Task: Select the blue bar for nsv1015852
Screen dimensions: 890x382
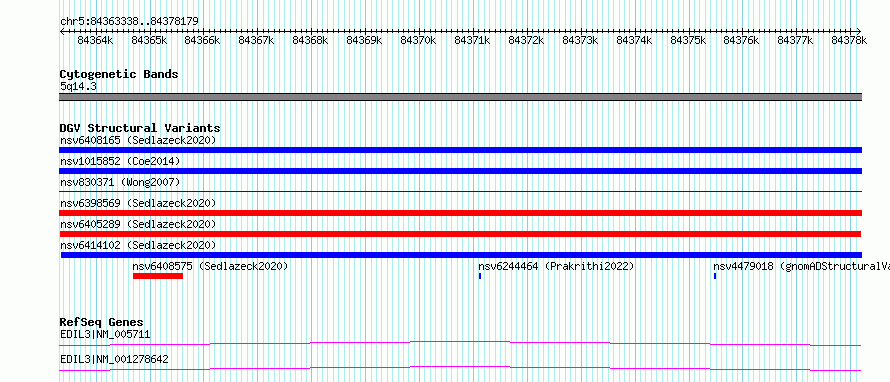Action: (x=460, y=171)
